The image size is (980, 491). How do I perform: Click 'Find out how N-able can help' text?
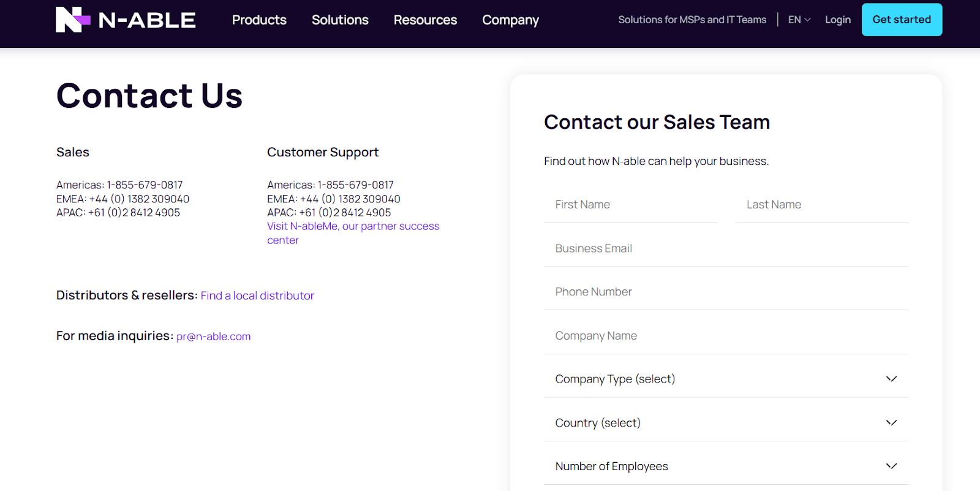point(656,161)
